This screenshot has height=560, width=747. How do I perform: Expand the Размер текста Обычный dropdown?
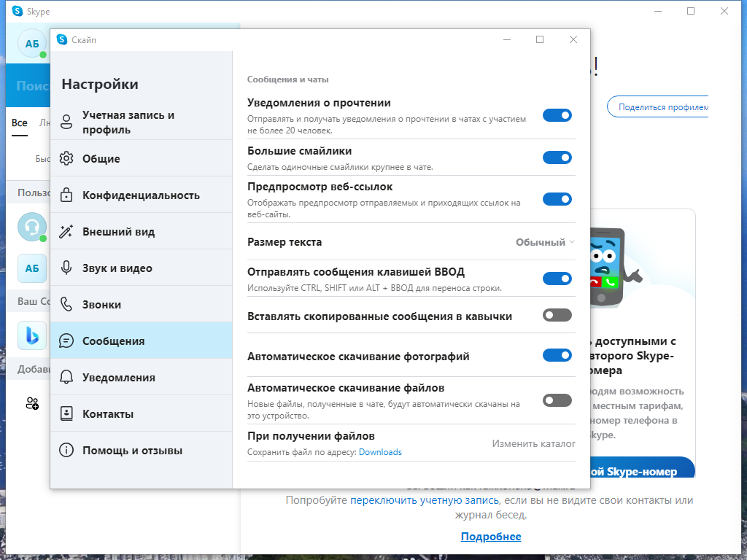tap(545, 242)
